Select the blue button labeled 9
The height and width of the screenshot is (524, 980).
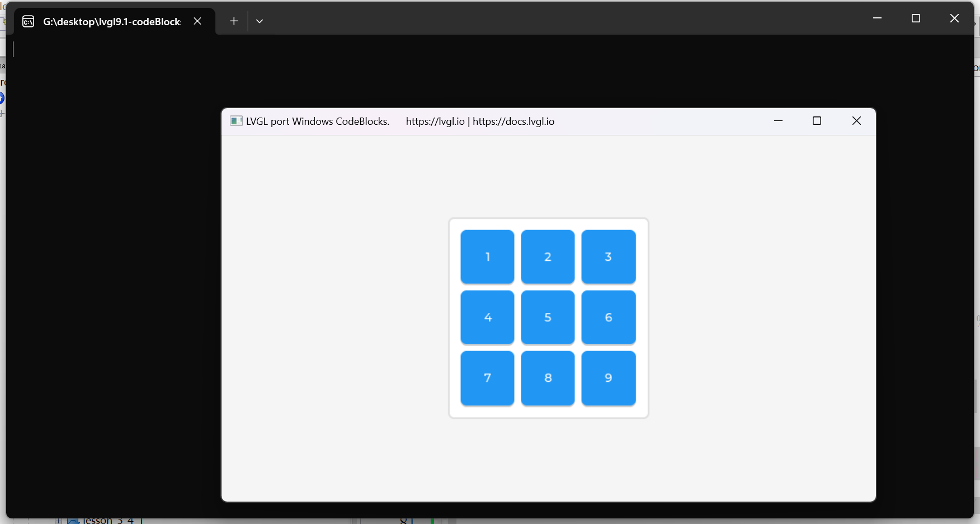(x=609, y=378)
